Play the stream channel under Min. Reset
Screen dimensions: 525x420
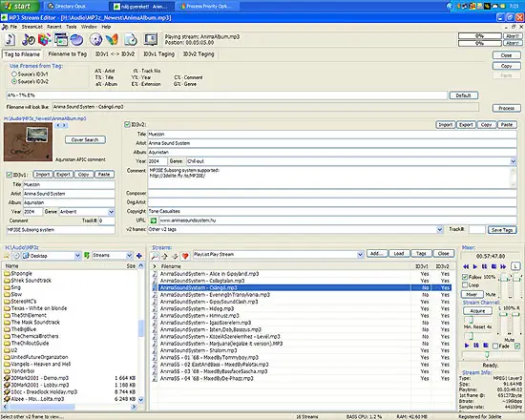click(467, 346)
